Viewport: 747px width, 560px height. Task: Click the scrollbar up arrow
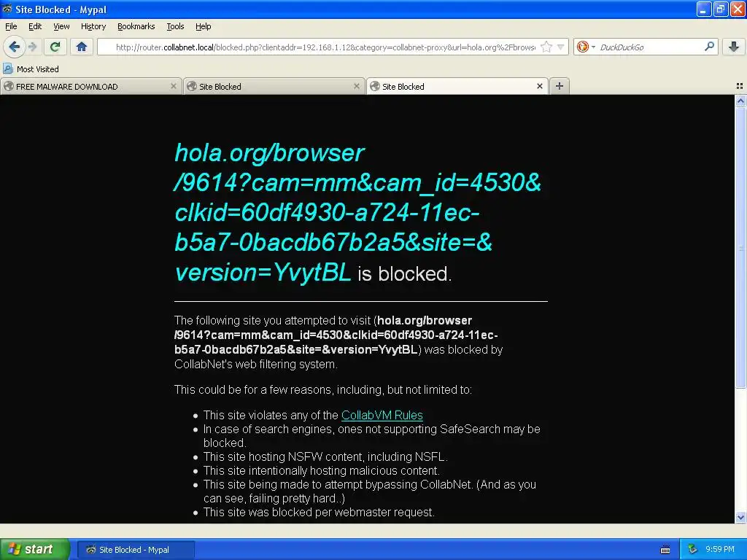740,101
